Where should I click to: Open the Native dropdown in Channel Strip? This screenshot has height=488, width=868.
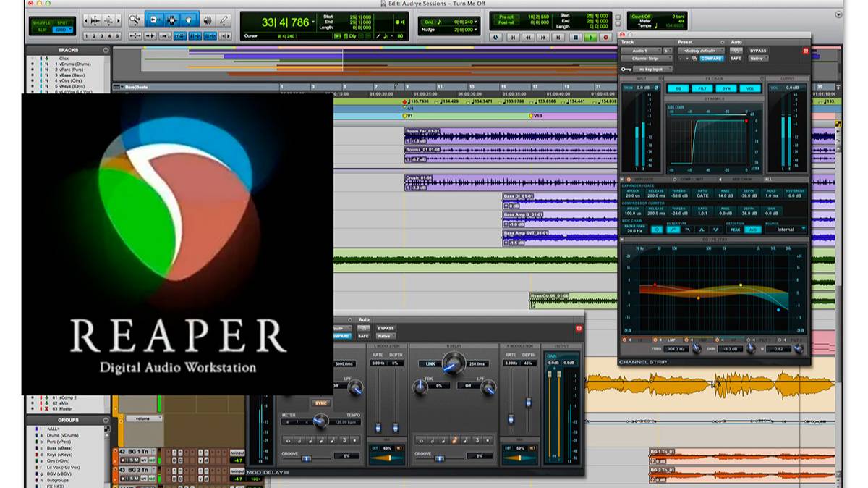(758, 58)
